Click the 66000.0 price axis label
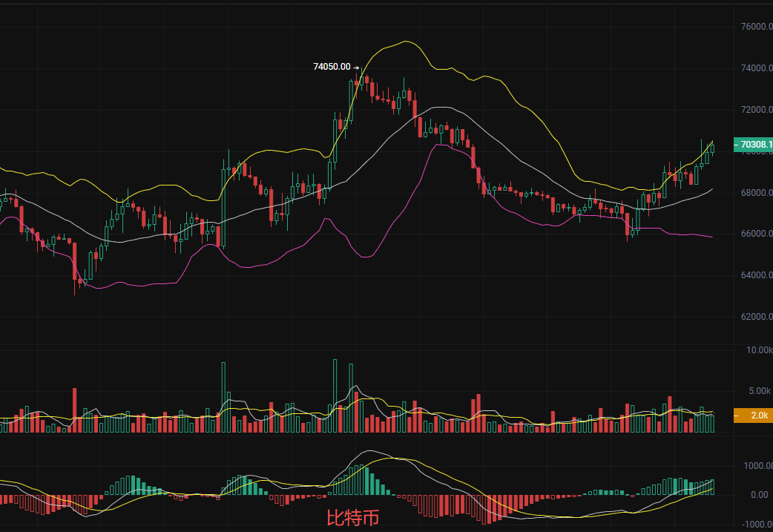This screenshot has height=532, width=773. 751,234
